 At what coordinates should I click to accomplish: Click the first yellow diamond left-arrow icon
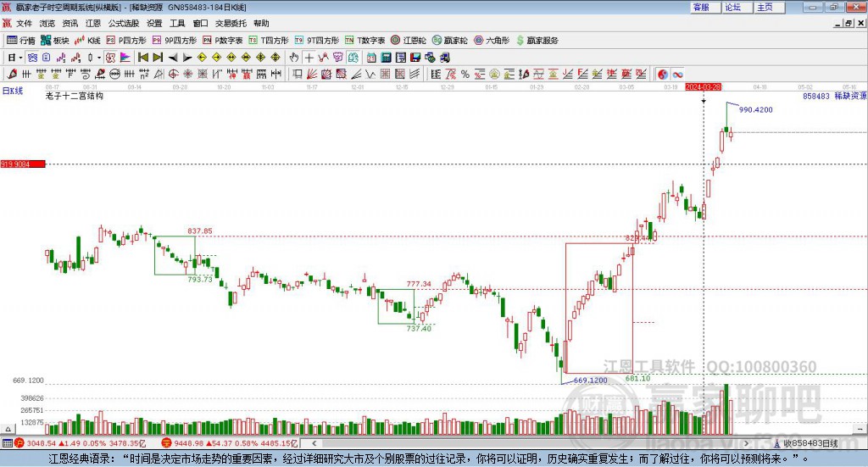202,58
